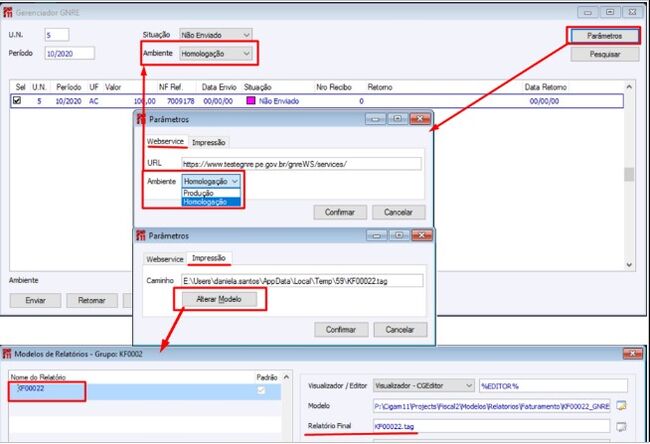Click the Caminho path field
The width and height of the screenshot is (650, 444).
302,281
